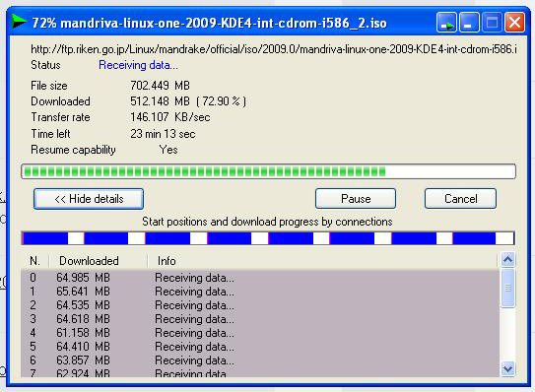Select connection 6 row with 63.857 MB
Viewport: 535px width, 392px height.
coord(260,360)
